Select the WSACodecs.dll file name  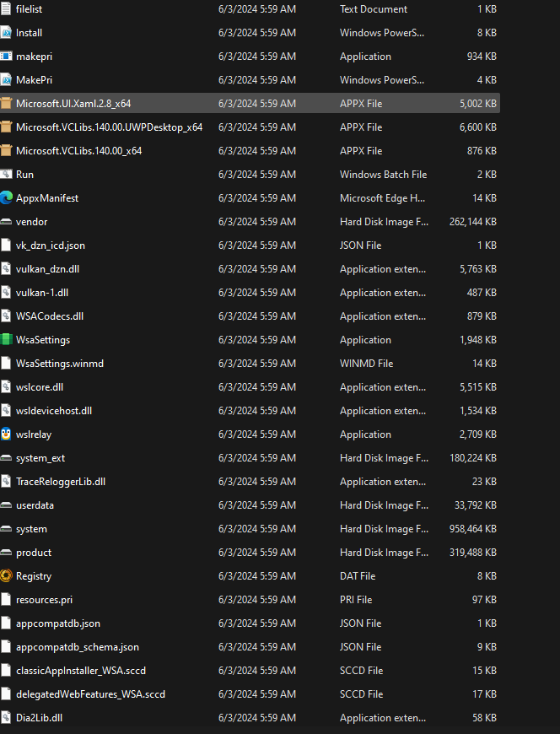pos(50,316)
